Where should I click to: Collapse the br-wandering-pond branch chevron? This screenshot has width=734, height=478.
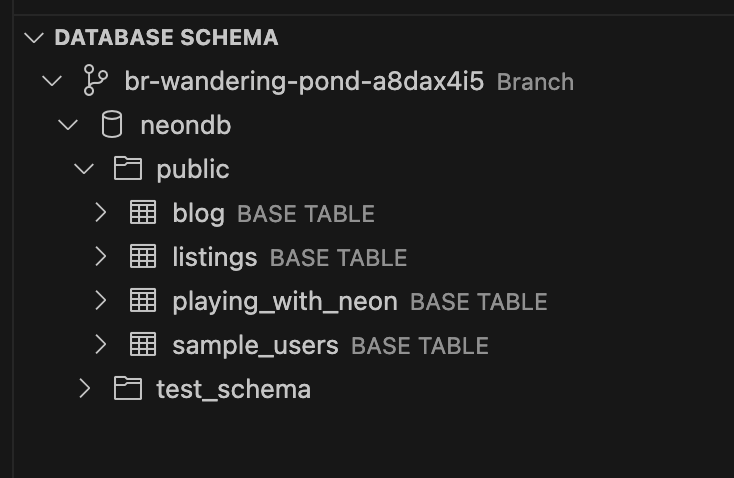53,81
